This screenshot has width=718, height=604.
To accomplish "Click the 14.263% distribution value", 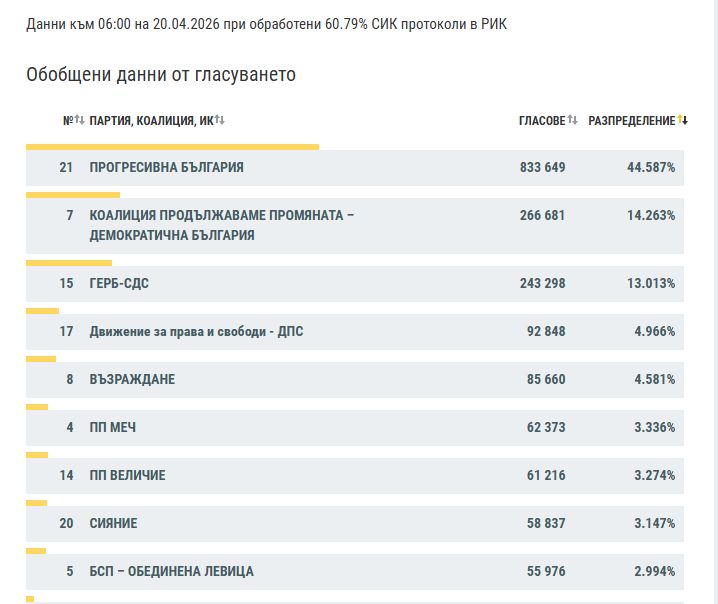I will (x=650, y=215).
